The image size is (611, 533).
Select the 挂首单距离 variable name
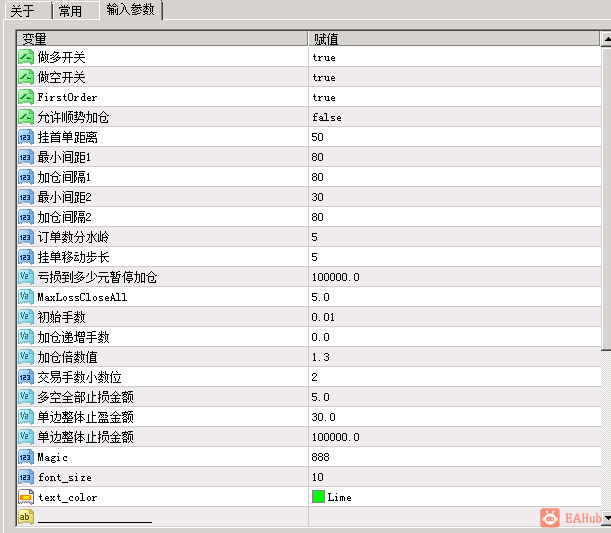pos(67,137)
